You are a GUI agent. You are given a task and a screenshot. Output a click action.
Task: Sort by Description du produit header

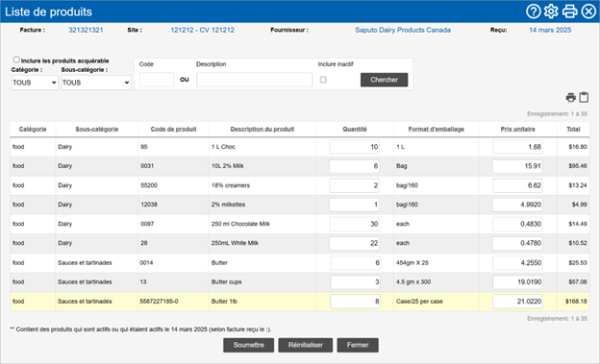coord(262,130)
